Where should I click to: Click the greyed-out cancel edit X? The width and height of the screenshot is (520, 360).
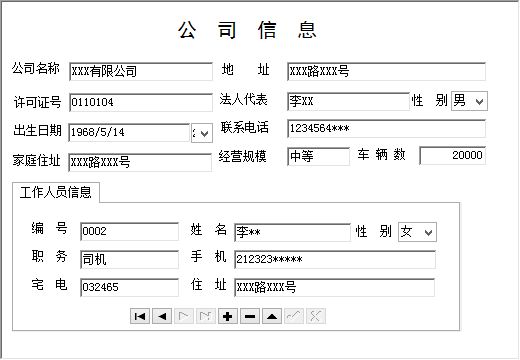tap(316, 316)
